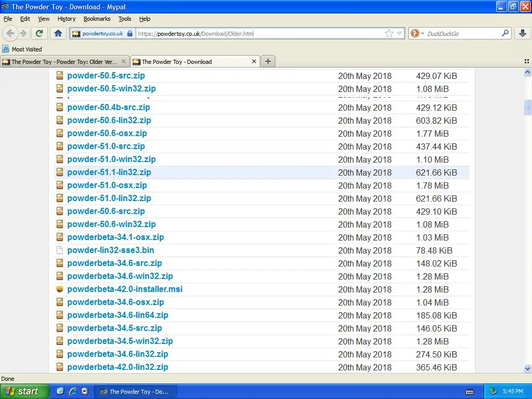Open the Help menu

145,19
